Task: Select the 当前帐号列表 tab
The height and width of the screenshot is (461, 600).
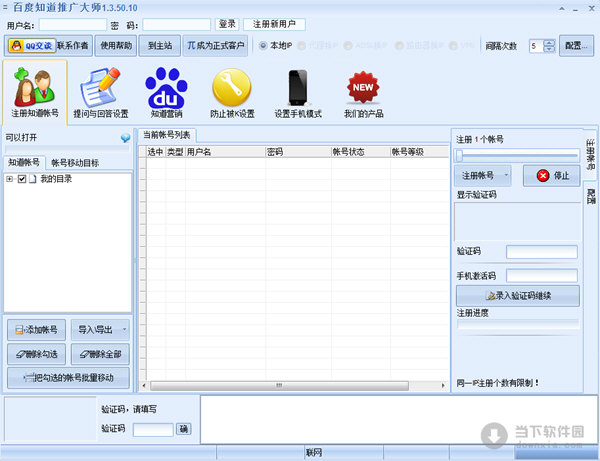Action: point(167,135)
